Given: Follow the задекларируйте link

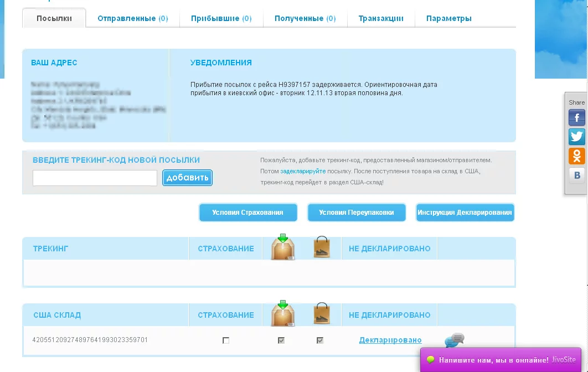Looking at the screenshot, I should (x=303, y=172).
